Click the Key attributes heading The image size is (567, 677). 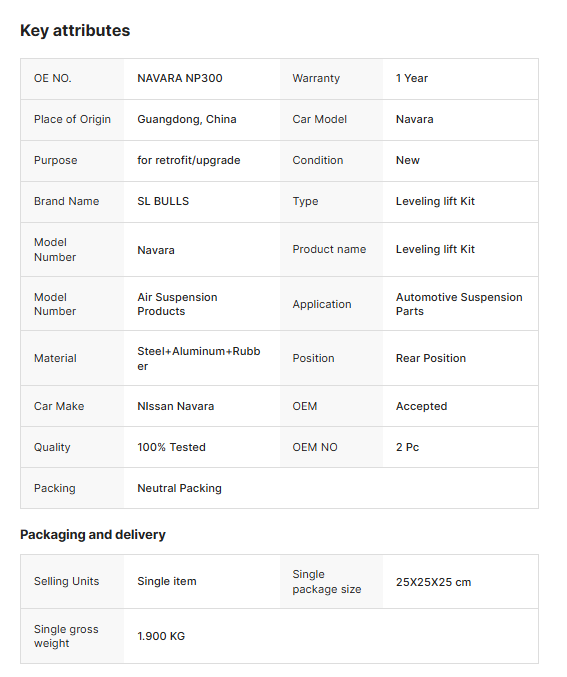point(75,31)
